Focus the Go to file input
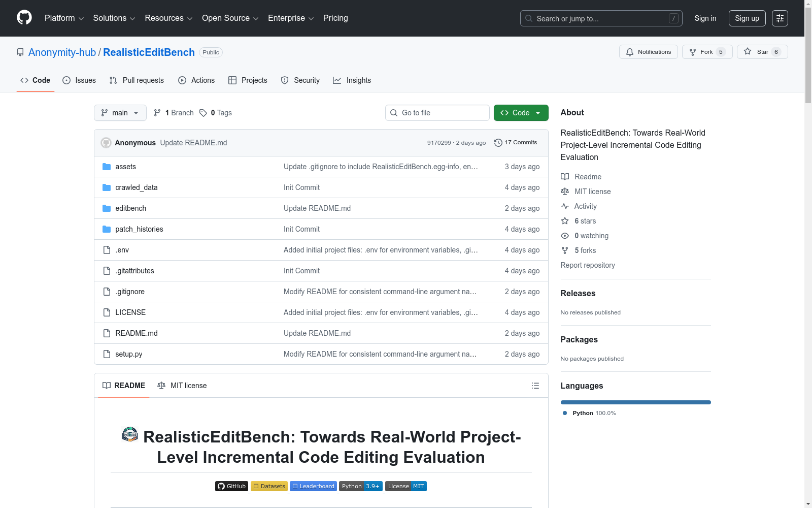 pos(437,113)
